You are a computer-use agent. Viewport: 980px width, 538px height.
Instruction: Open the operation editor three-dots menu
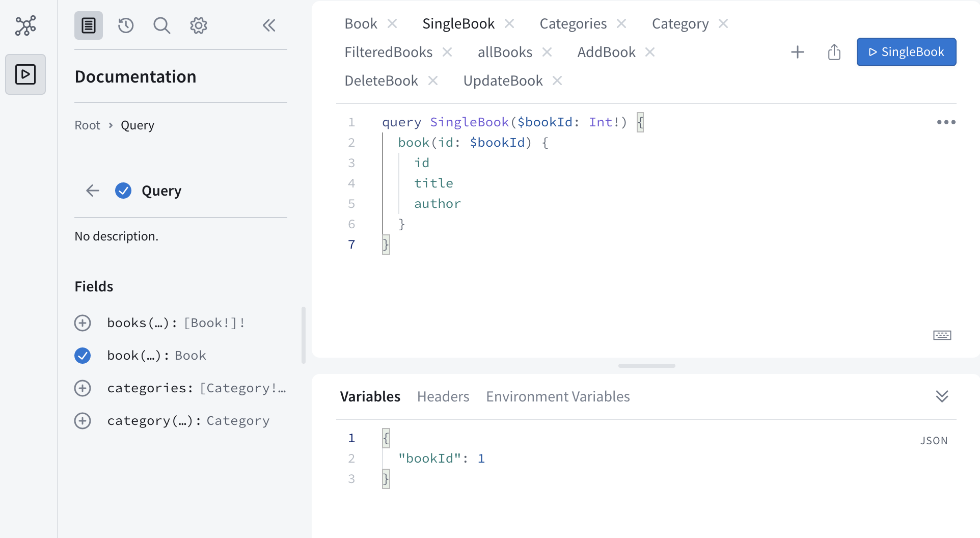(x=946, y=122)
